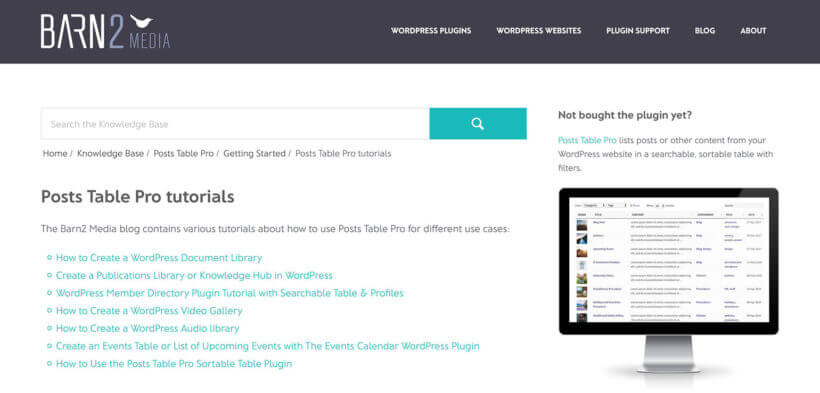Open How to Create a WordPress Video Gallery

(149, 311)
